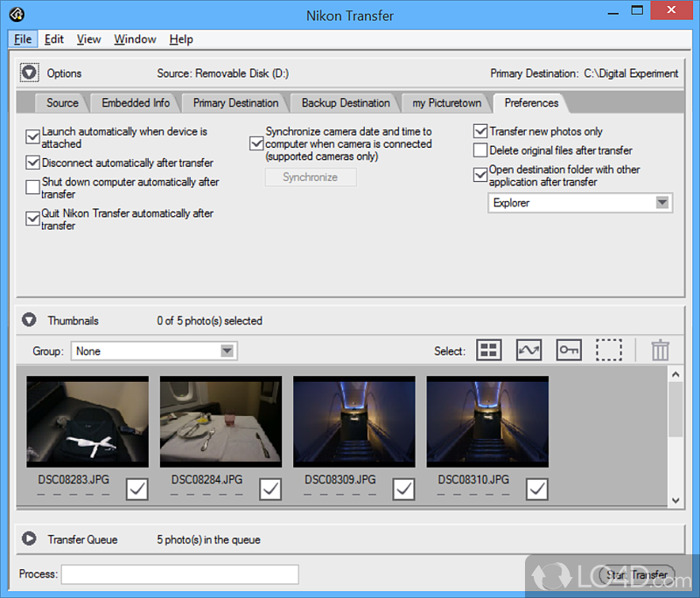Open the Group dropdown set to None
Image resolution: width=700 pixels, height=598 pixels.
point(153,351)
